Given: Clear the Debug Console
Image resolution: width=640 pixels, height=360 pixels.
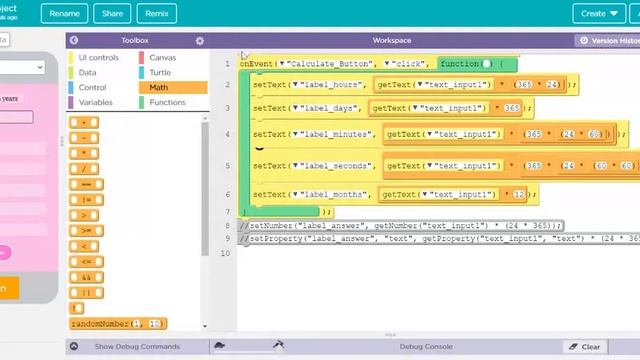Looking at the screenshot, I should tap(585, 347).
